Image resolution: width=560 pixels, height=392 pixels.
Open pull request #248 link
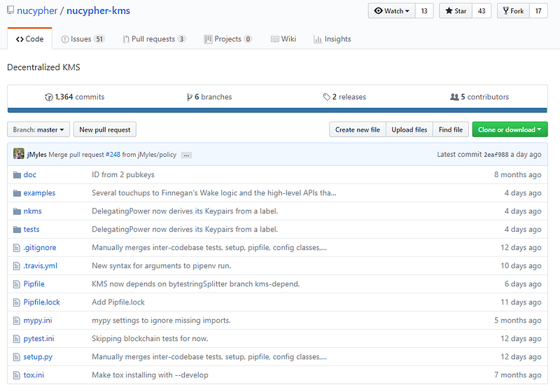click(x=113, y=155)
